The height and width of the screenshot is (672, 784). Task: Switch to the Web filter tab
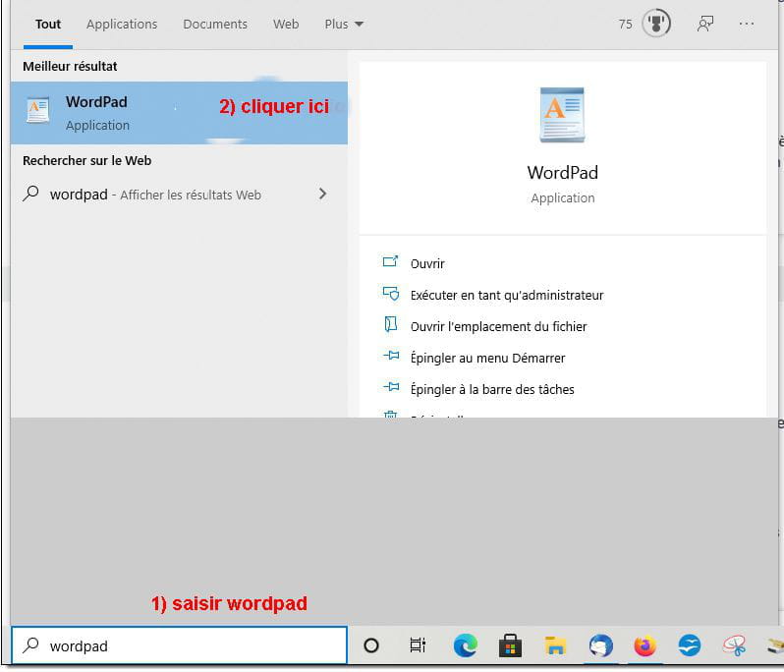tap(286, 24)
